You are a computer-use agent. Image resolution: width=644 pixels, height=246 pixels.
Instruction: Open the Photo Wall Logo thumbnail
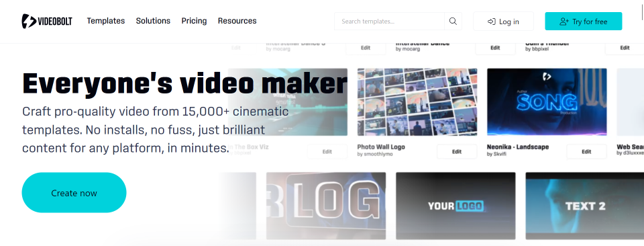click(417, 102)
